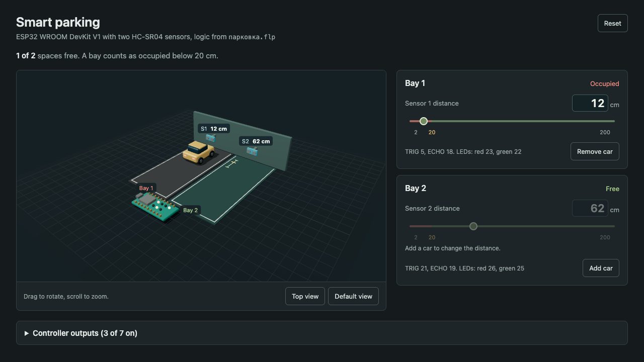Click the Bay 1 tag in the 3D view
The width and height of the screenshot is (644, 362).
(x=146, y=188)
